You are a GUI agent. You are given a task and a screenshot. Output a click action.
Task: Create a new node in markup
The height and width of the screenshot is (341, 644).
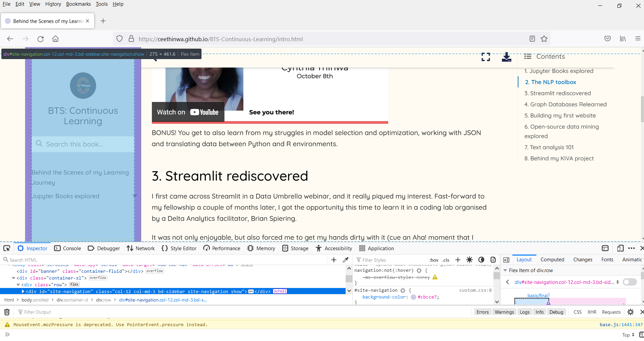pyautogui.click(x=334, y=260)
